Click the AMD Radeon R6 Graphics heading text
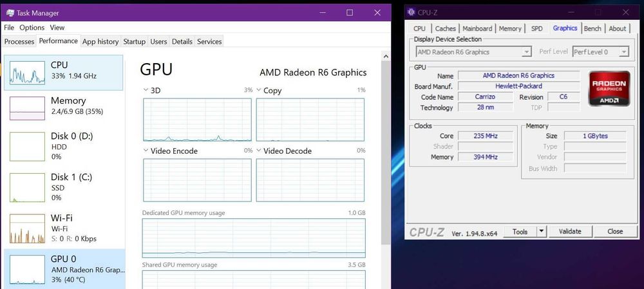Image resolution: width=644 pixels, height=289 pixels. 313,73
